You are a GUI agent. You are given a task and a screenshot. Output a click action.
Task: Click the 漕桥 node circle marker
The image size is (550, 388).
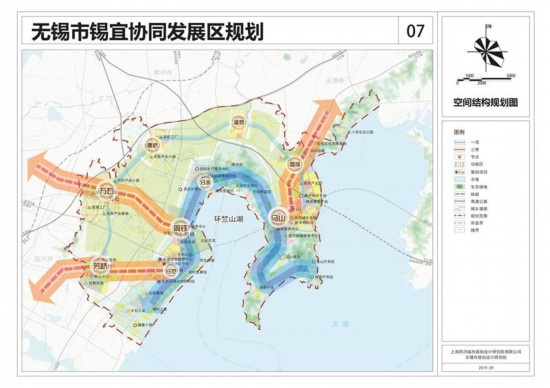point(153,145)
